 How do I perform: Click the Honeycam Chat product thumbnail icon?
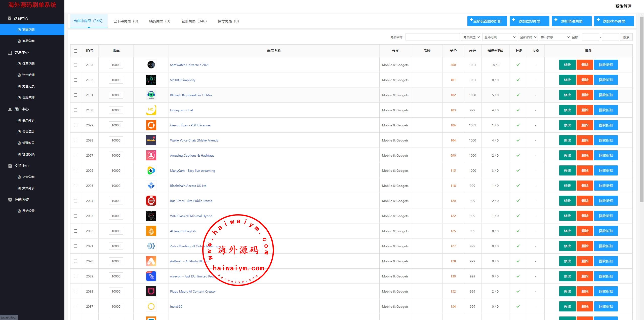[151, 110]
